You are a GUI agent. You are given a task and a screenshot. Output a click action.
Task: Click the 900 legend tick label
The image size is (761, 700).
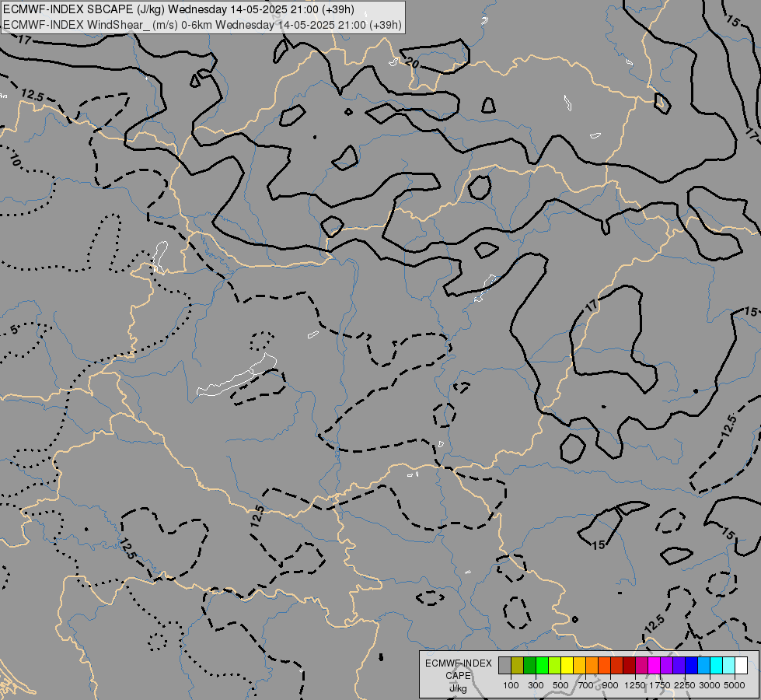[x=610, y=685]
